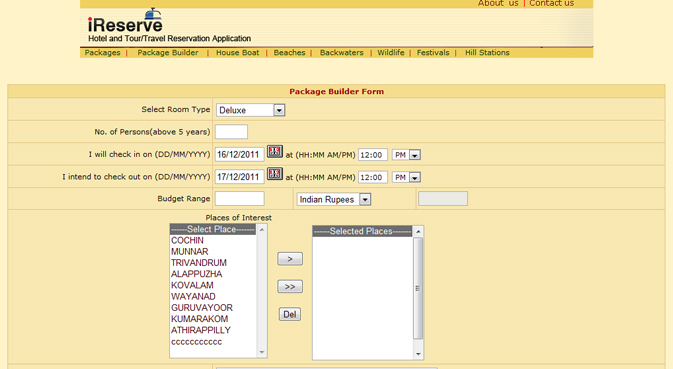Follow the Contact us link

552,3
